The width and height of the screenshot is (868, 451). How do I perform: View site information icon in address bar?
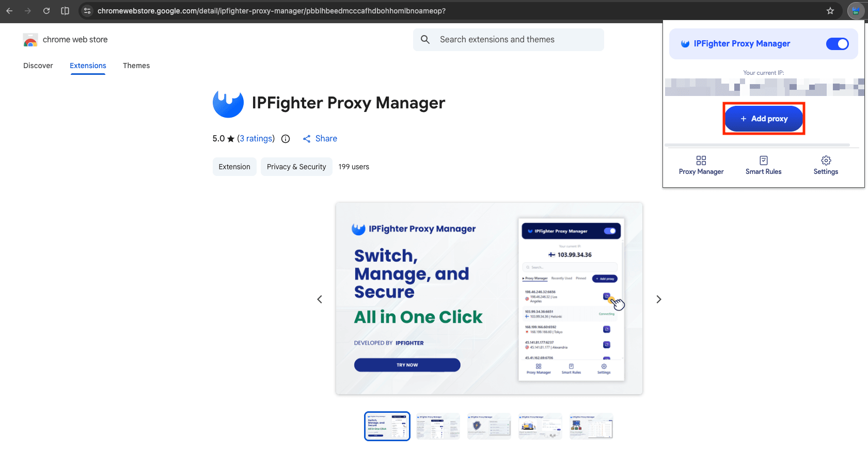(87, 11)
